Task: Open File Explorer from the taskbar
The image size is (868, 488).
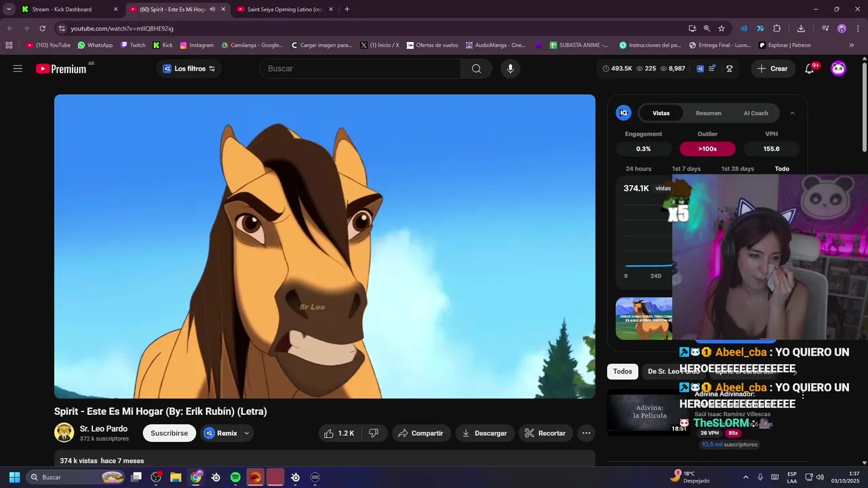Action: [x=176, y=477]
